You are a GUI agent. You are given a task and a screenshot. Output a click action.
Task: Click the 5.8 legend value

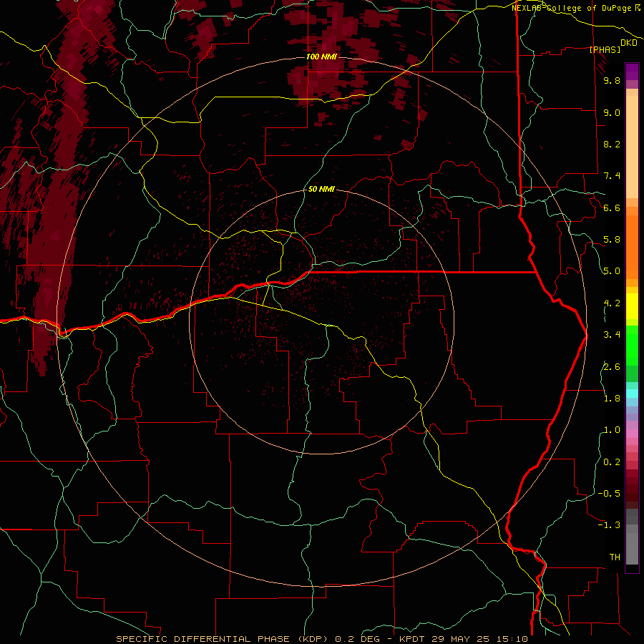point(612,240)
